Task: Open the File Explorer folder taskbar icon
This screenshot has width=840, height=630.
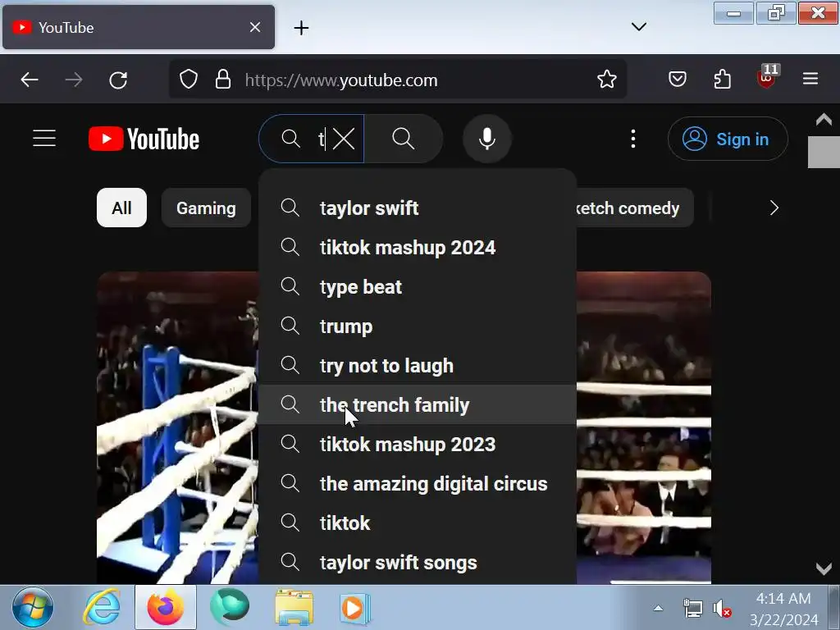Action: [x=294, y=608]
